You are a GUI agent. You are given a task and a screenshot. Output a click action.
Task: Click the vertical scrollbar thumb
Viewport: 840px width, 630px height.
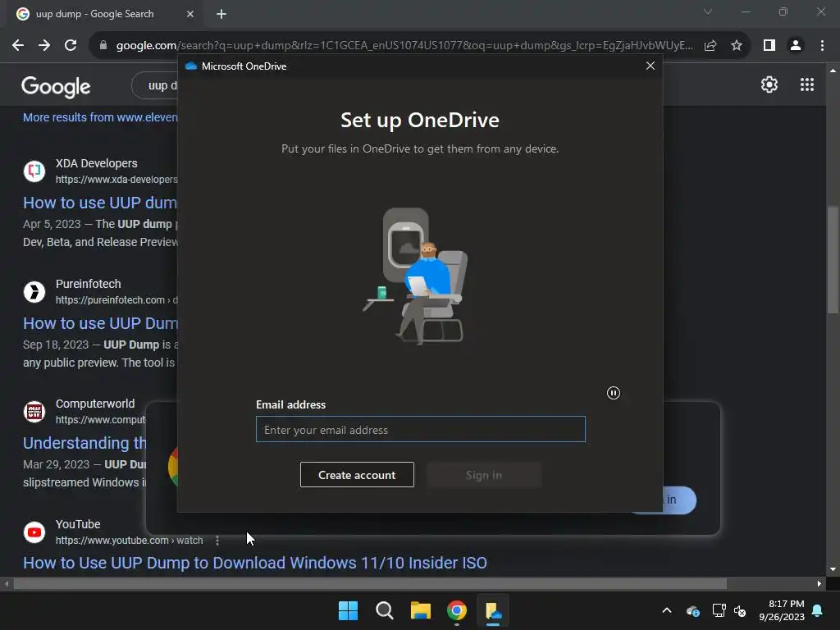(x=833, y=260)
